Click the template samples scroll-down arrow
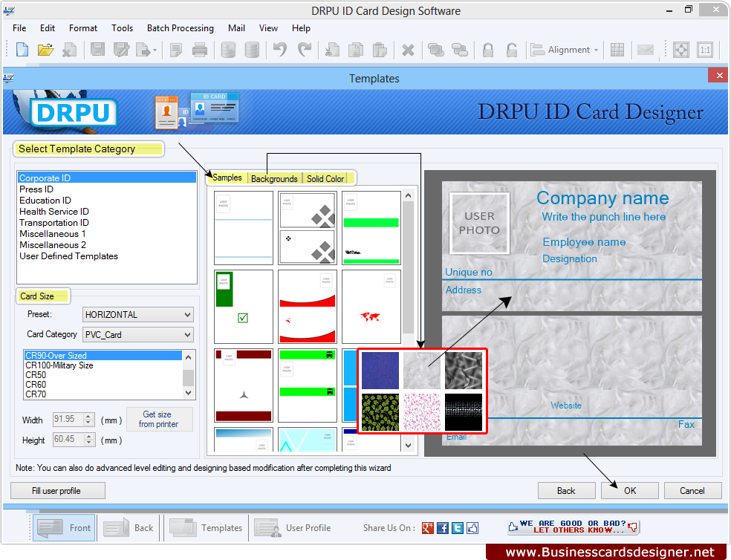 (408, 446)
